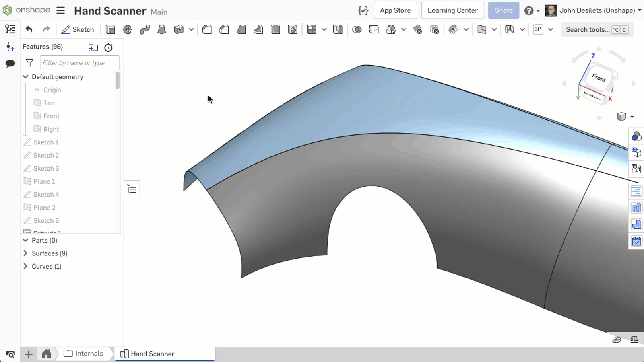
Task: Toggle the comments panel
Action: point(10,64)
